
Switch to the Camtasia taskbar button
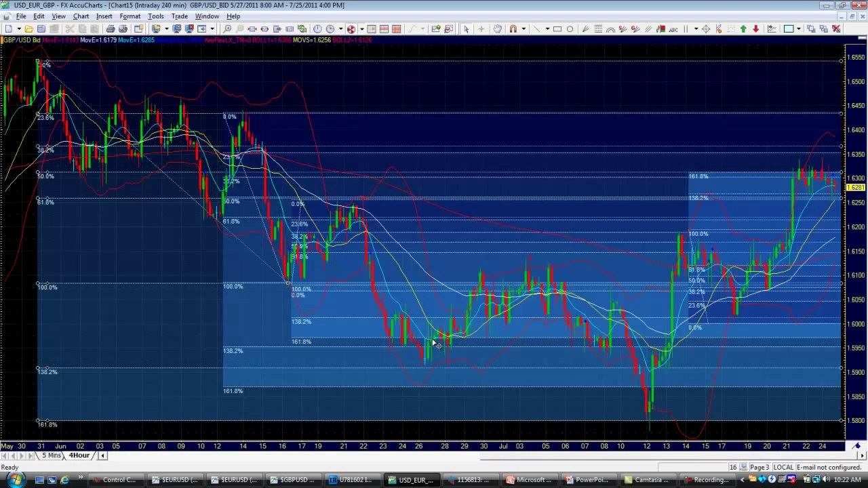click(x=647, y=480)
